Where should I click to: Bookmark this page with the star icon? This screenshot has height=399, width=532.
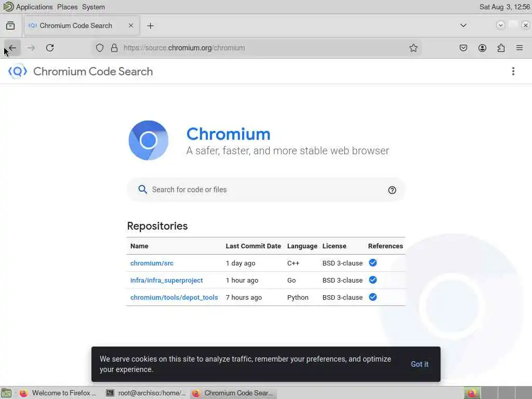413,48
